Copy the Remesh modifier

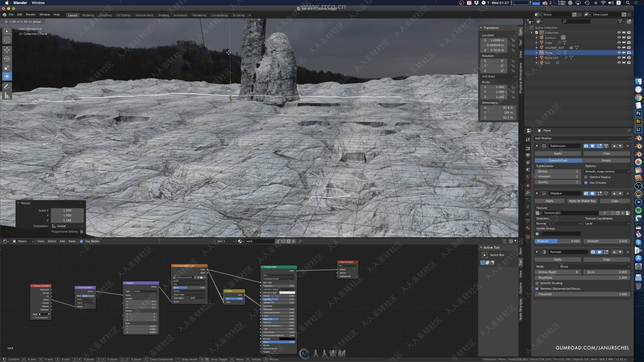tap(607, 259)
